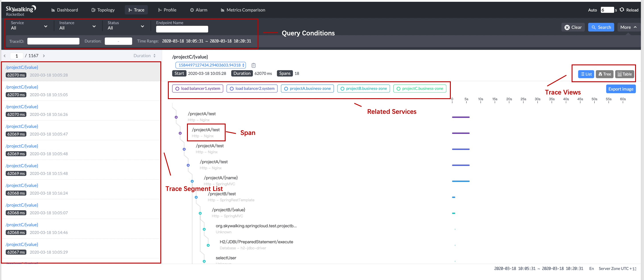644x280 pixels.
Task: Clear query conditions with Clear button
Action: pyautogui.click(x=573, y=27)
